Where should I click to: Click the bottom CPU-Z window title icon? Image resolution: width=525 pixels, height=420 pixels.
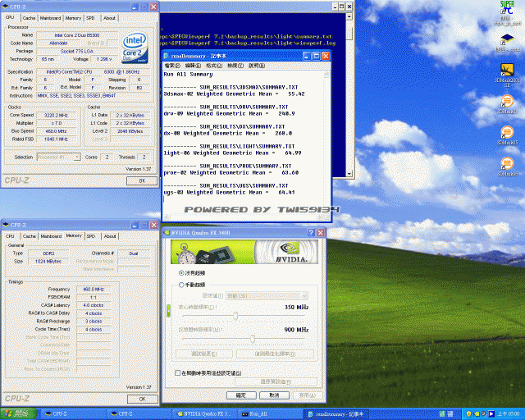[x=6, y=225]
